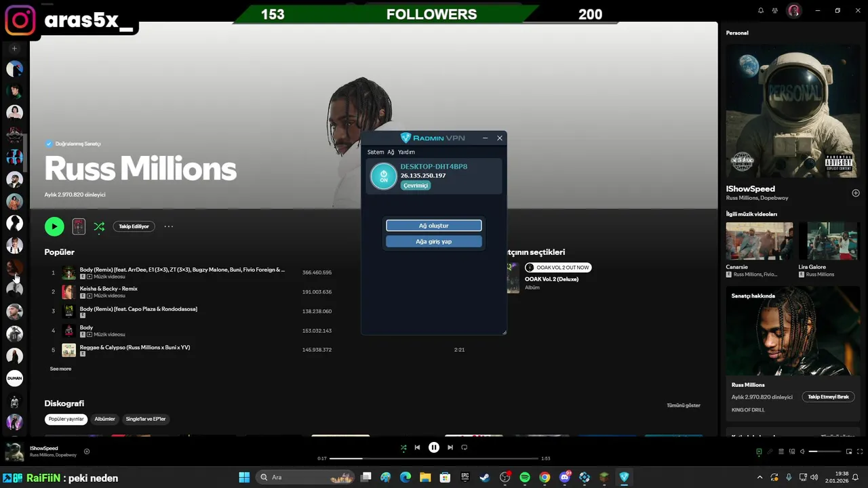Toggle the Now Playing view icon
The image size is (868, 488).
point(759,451)
